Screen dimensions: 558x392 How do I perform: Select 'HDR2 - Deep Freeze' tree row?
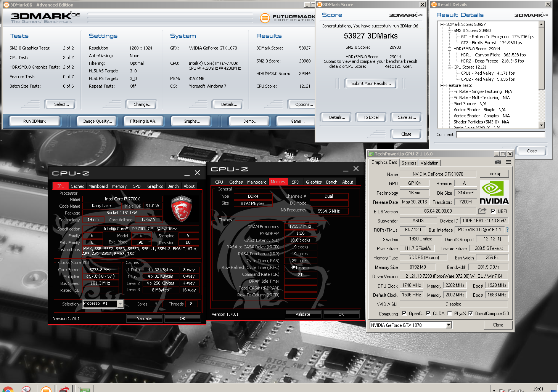pyautogui.click(x=492, y=61)
